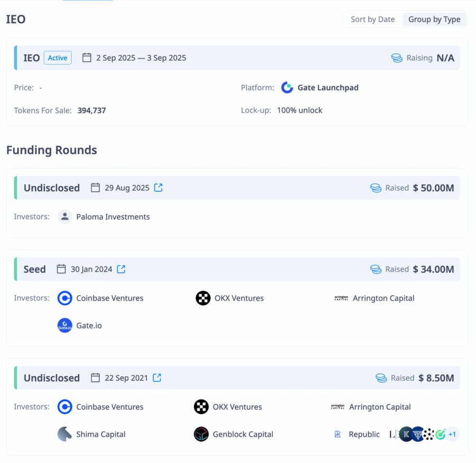Open OKX Ventures link in 22 Sep 2021 round

click(237, 407)
